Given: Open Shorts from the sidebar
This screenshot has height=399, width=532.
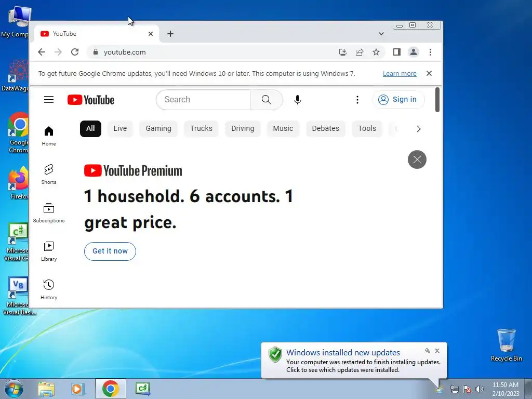Looking at the screenshot, I should tap(49, 175).
